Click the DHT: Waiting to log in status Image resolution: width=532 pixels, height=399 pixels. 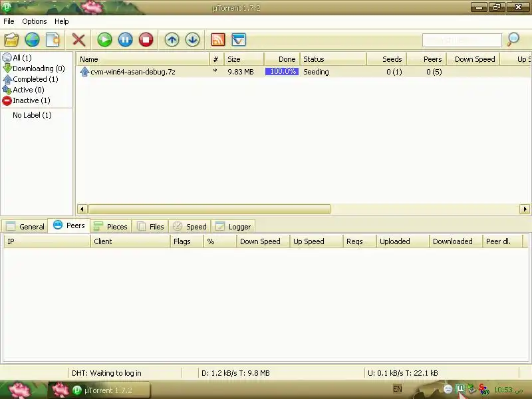106,373
